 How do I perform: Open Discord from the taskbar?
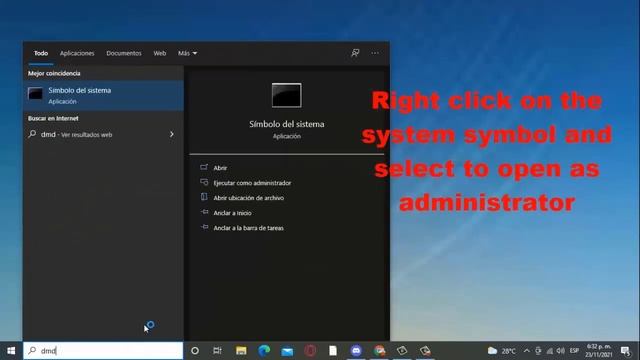pyautogui.click(x=356, y=351)
